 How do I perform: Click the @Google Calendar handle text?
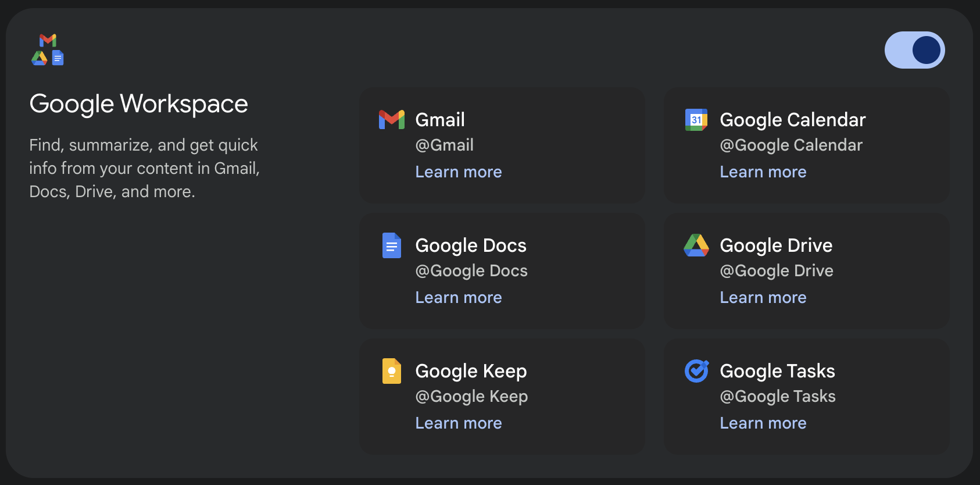click(x=791, y=145)
